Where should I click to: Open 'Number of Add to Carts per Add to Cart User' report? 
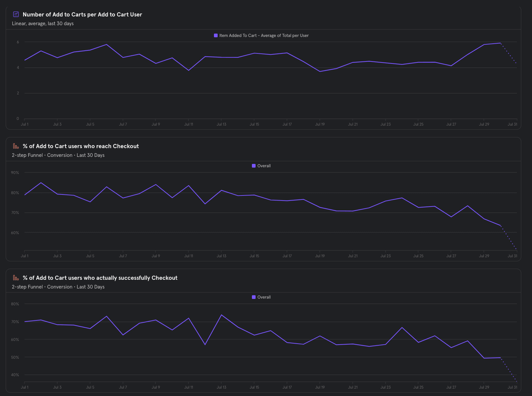pyautogui.click(x=82, y=14)
